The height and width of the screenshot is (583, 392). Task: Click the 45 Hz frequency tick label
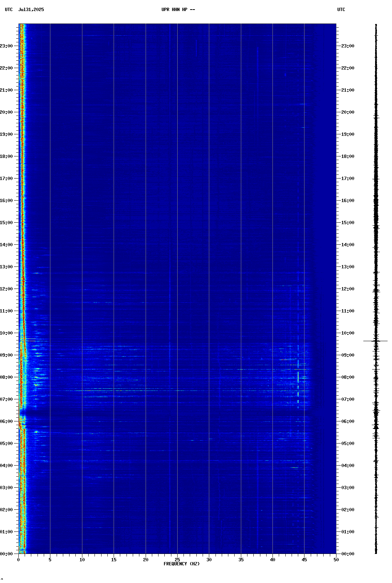(304, 560)
